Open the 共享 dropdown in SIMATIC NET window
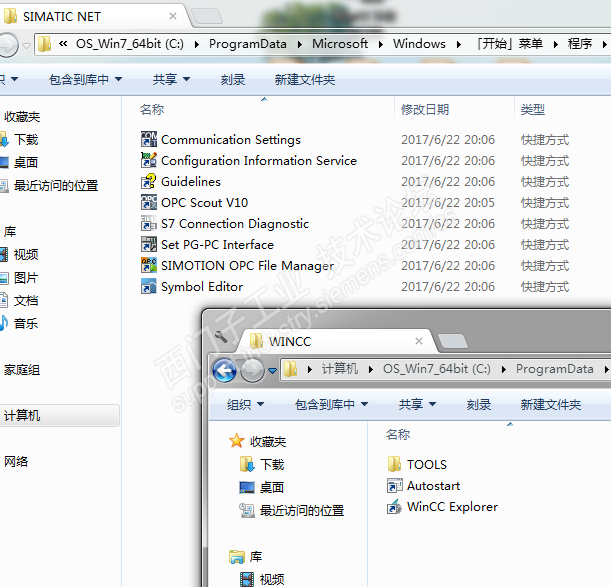611x587 pixels. tap(171, 79)
